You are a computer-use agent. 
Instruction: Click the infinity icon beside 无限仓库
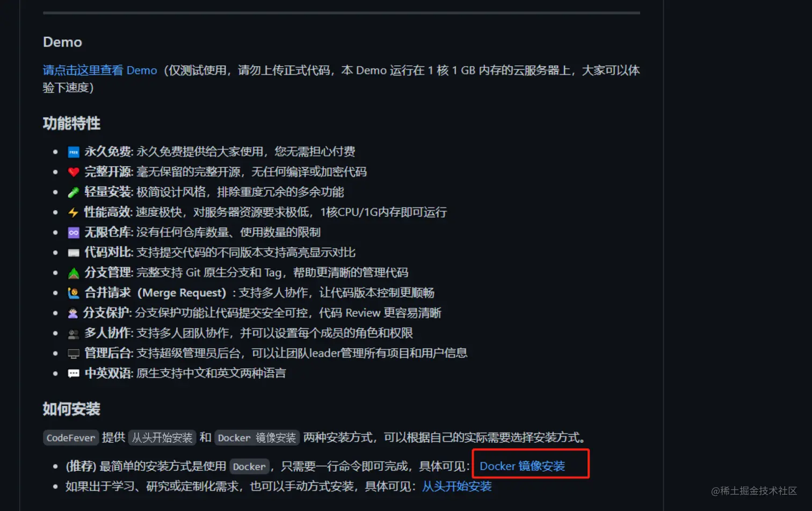74,233
